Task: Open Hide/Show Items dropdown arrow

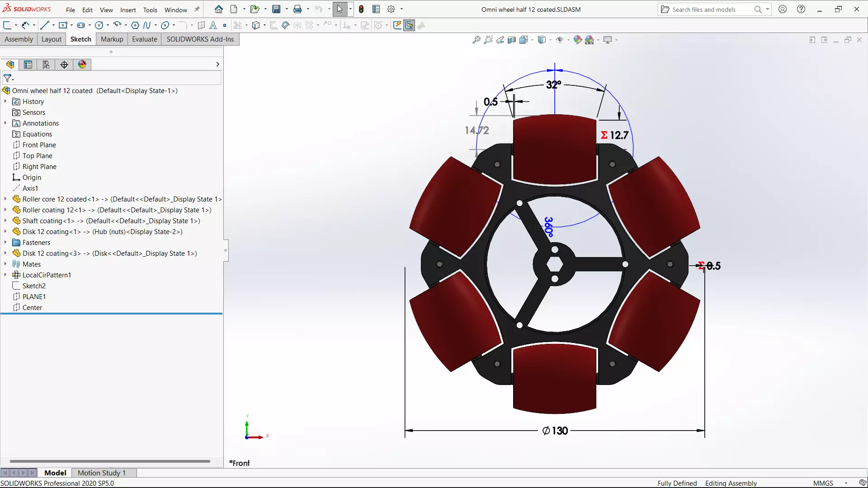Action: point(568,40)
